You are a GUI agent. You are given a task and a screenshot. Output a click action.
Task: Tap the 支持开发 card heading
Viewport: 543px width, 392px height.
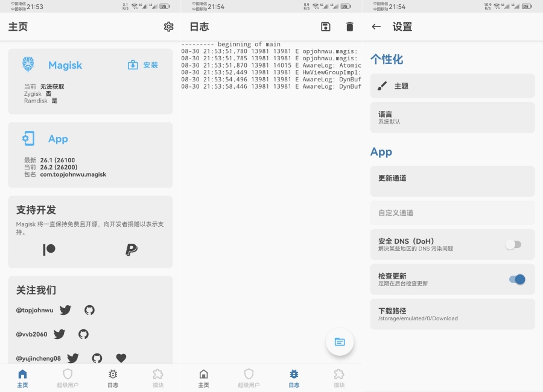36,210
